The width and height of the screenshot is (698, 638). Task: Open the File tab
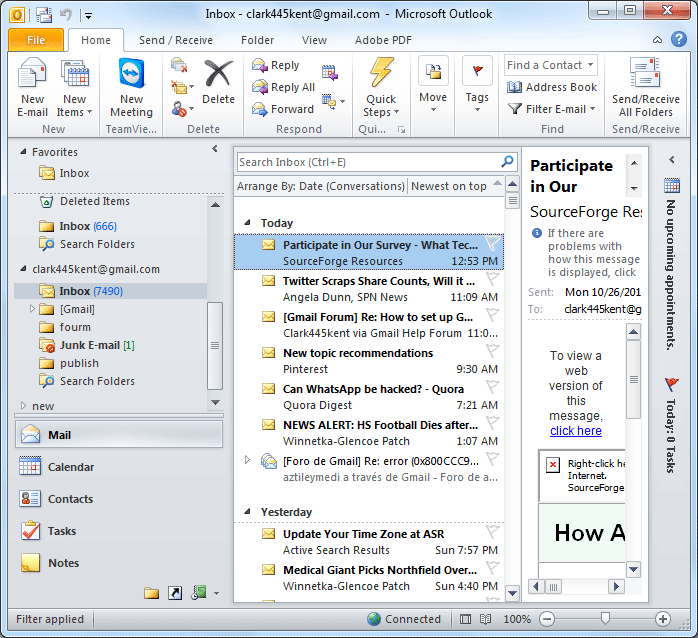[36, 40]
